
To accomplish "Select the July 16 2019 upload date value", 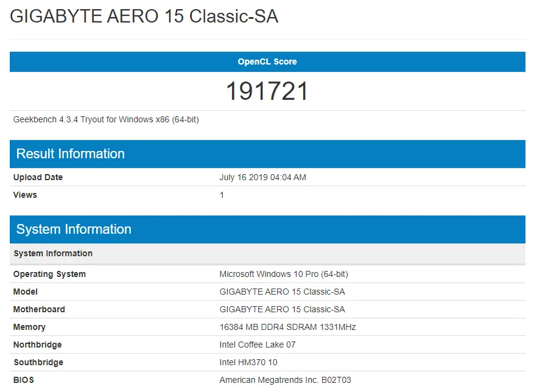I will click(x=262, y=177).
